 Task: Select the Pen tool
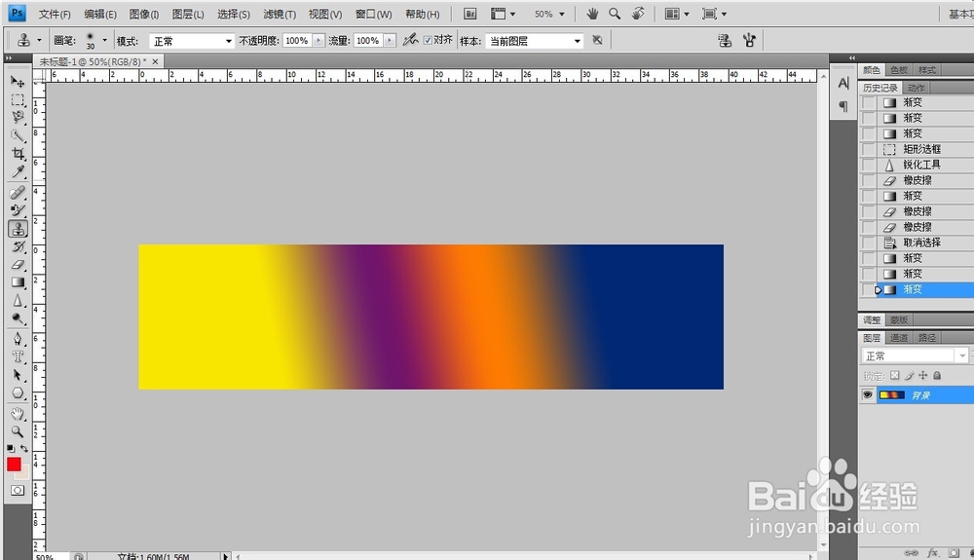[x=18, y=339]
